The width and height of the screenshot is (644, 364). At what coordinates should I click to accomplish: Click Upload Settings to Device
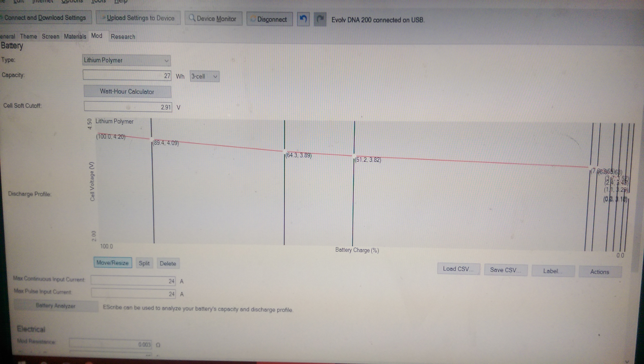tap(138, 18)
